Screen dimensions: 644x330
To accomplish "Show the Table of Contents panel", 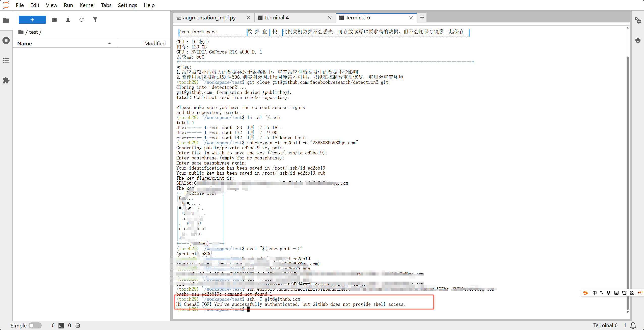I will coord(6,60).
